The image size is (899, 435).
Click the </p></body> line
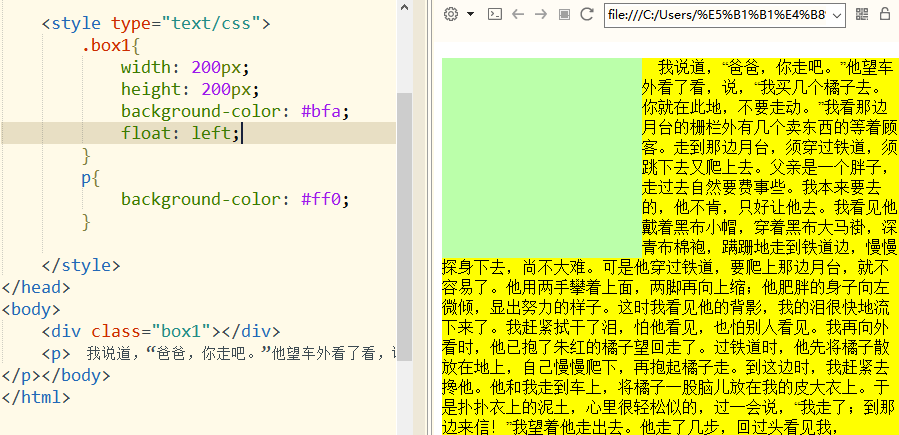pos(56,375)
